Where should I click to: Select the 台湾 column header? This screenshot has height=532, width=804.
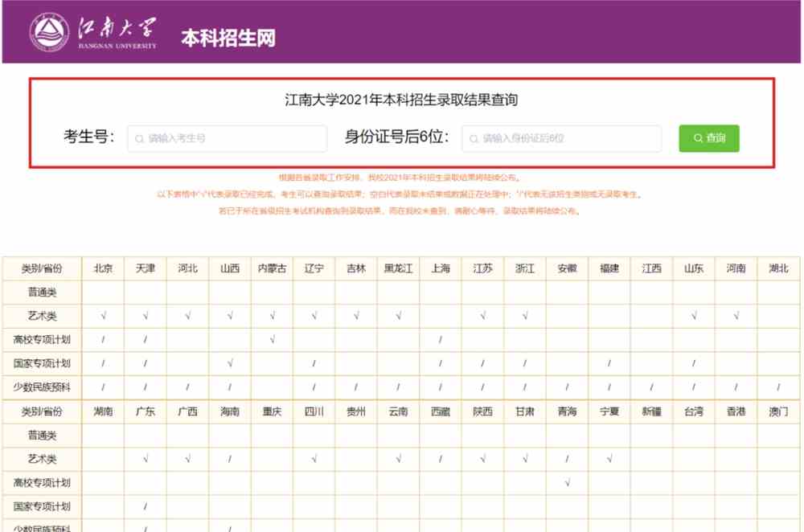(x=694, y=411)
